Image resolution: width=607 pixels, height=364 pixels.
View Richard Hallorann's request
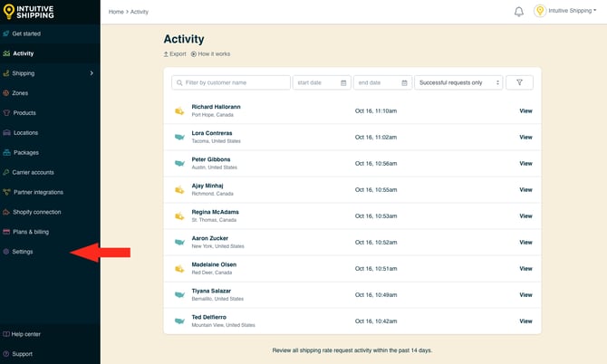click(525, 110)
